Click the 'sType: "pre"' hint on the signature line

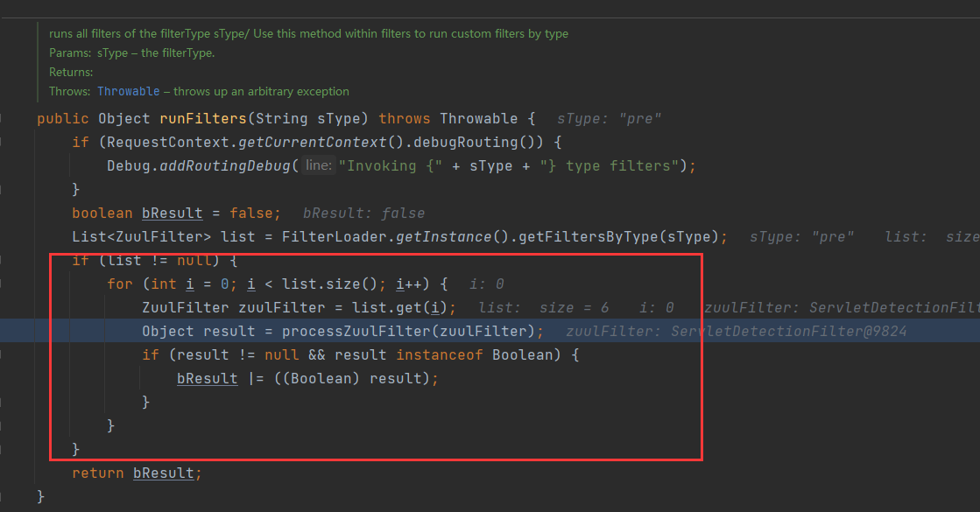coord(610,119)
